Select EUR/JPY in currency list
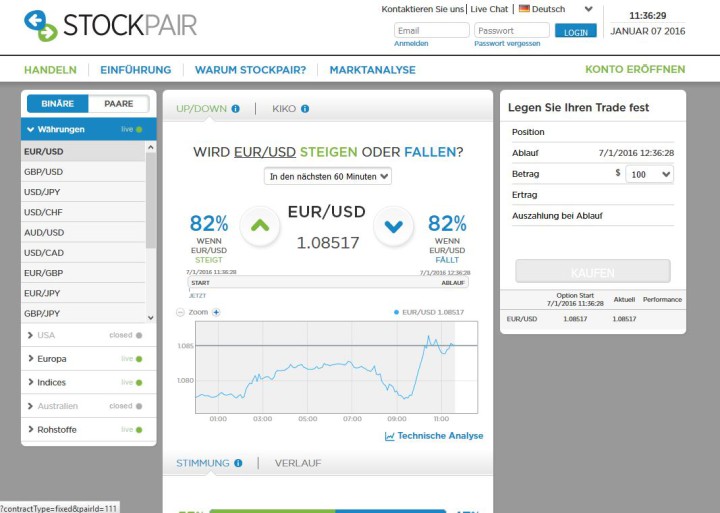Viewport: 720px width, 513px height. [x=83, y=293]
